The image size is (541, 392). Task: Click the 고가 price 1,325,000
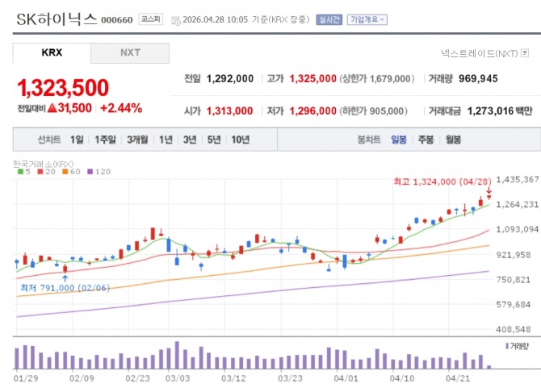click(313, 79)
